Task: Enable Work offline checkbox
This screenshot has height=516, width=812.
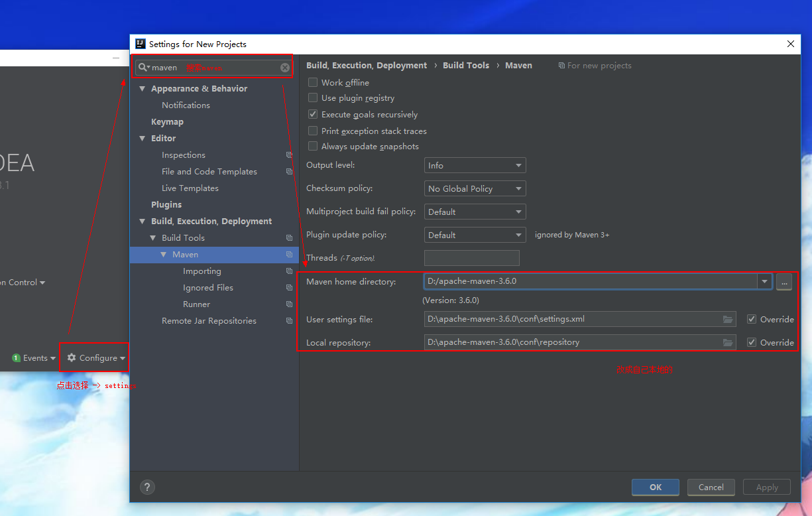Action: pyautogui.click(x=313, y=83)
